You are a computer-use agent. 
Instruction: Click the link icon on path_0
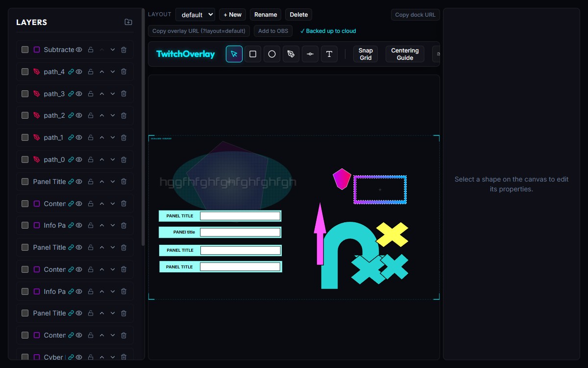tap(71, 159)
